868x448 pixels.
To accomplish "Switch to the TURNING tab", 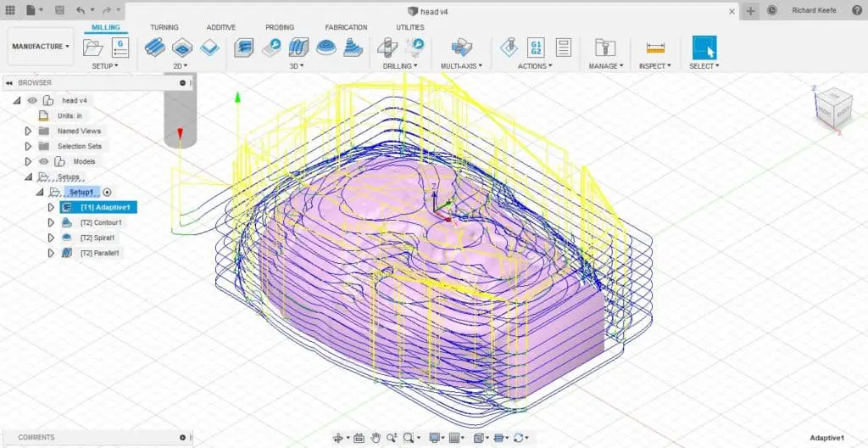I will click(x=164, y=27).
